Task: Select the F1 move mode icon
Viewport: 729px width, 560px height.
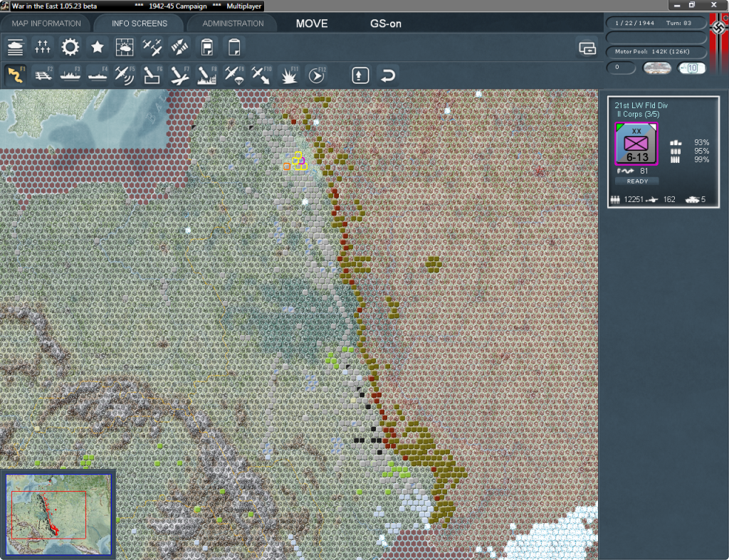Action: click(16, 75)
